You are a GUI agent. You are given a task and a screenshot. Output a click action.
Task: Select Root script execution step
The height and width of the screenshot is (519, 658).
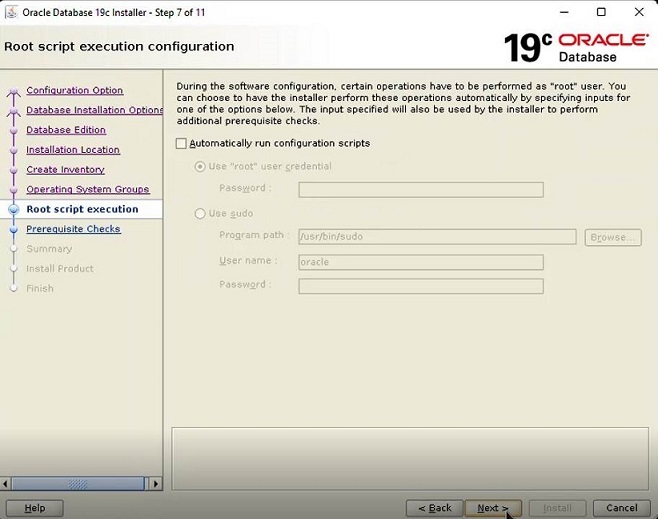pos(82,209)
